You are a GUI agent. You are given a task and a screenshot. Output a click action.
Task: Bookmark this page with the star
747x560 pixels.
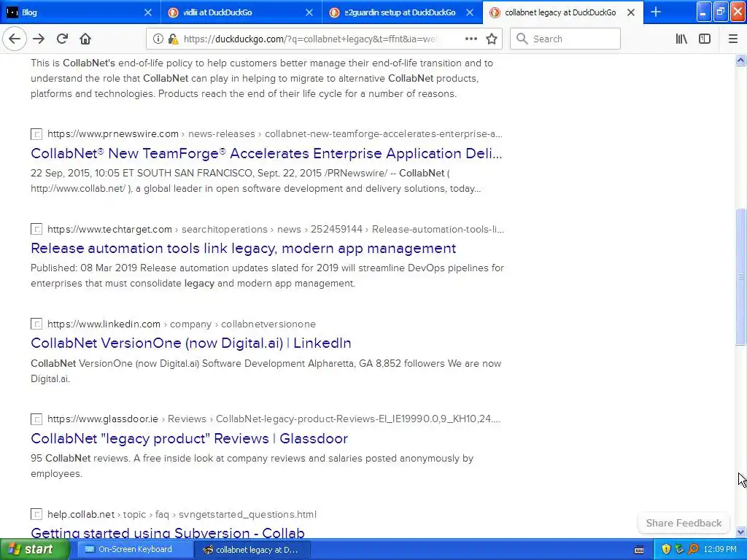492,39
